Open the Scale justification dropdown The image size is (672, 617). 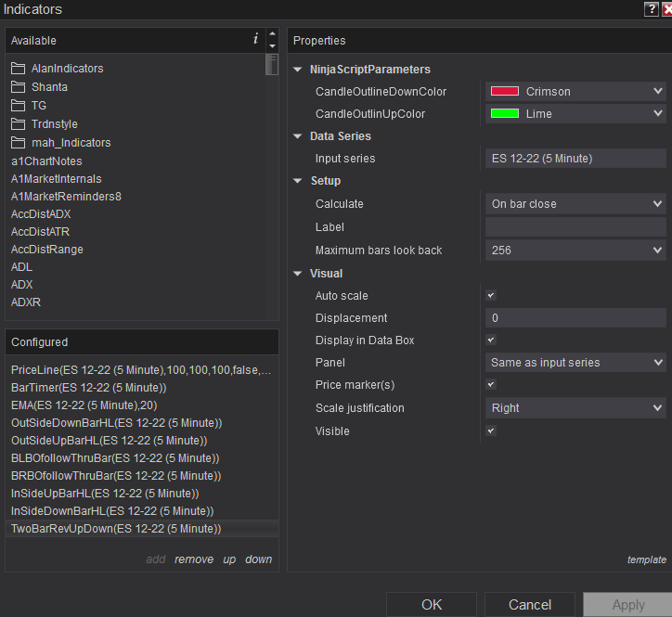[x=575, y=407]
